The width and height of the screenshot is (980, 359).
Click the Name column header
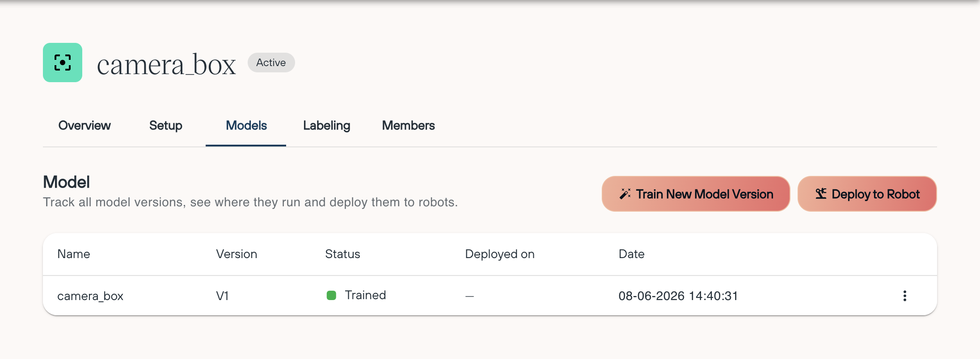pyautogui.click(x=74, y=254)
